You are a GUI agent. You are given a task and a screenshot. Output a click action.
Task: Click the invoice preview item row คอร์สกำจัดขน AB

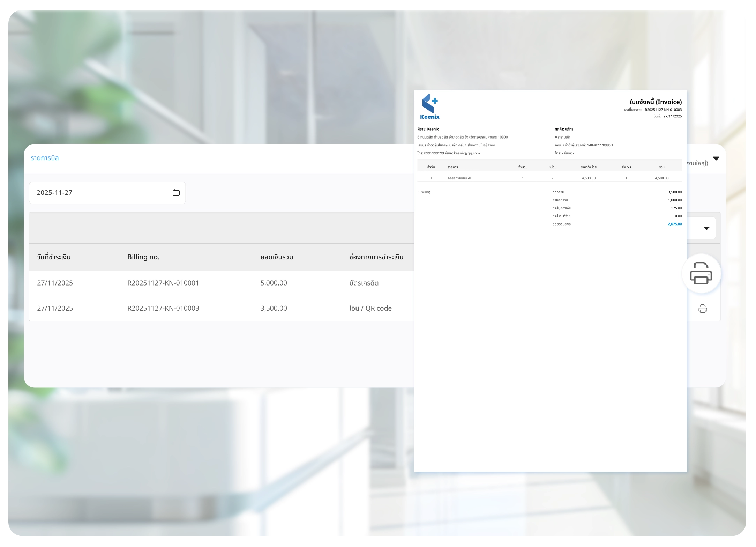point(460,178)
